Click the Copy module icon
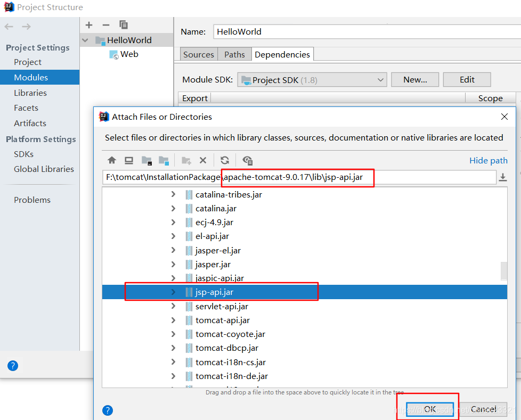 tap(124, 25)
